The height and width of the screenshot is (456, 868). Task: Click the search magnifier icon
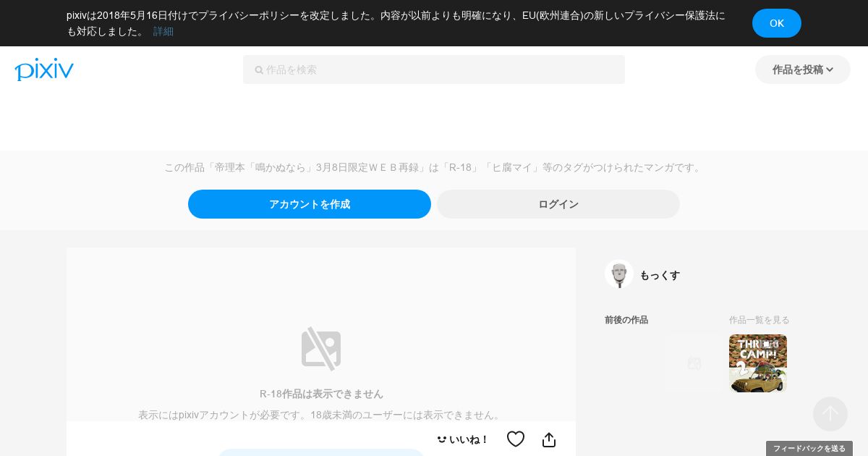259,70
